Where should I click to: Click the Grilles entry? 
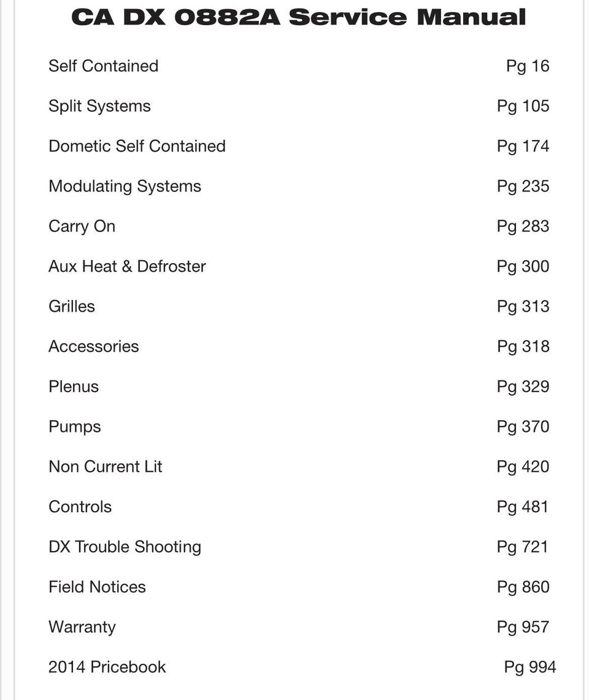click(71, 306)
